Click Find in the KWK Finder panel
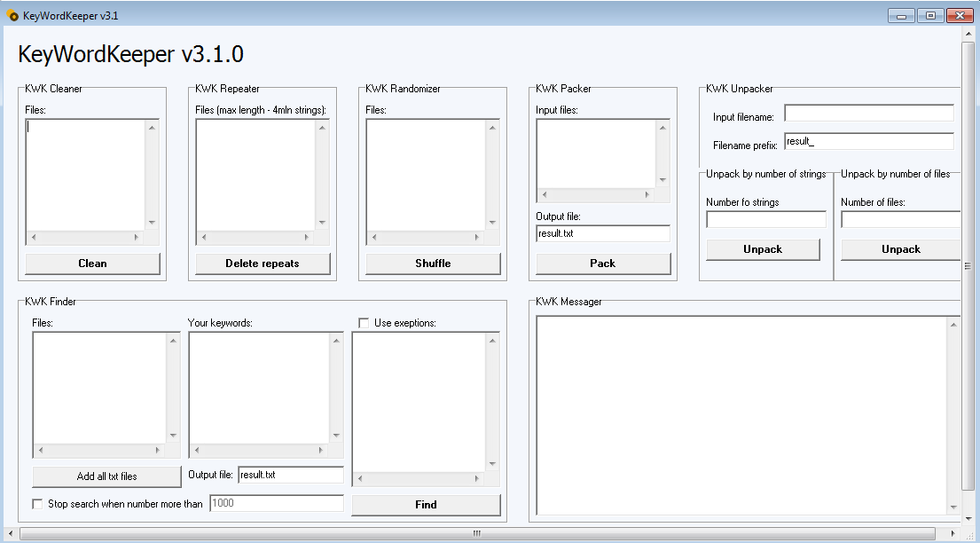Screen dimensions: 980x543 click(426, 505)
